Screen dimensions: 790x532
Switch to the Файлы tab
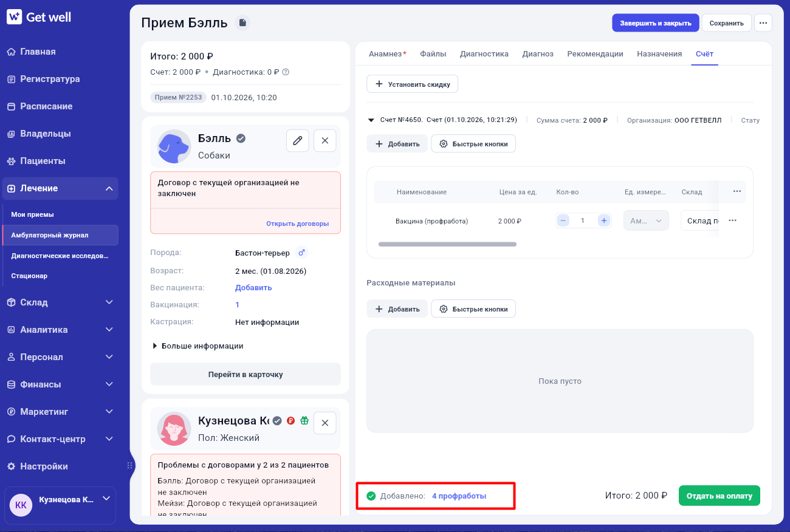pyautogui.click(x=433, y=54)
